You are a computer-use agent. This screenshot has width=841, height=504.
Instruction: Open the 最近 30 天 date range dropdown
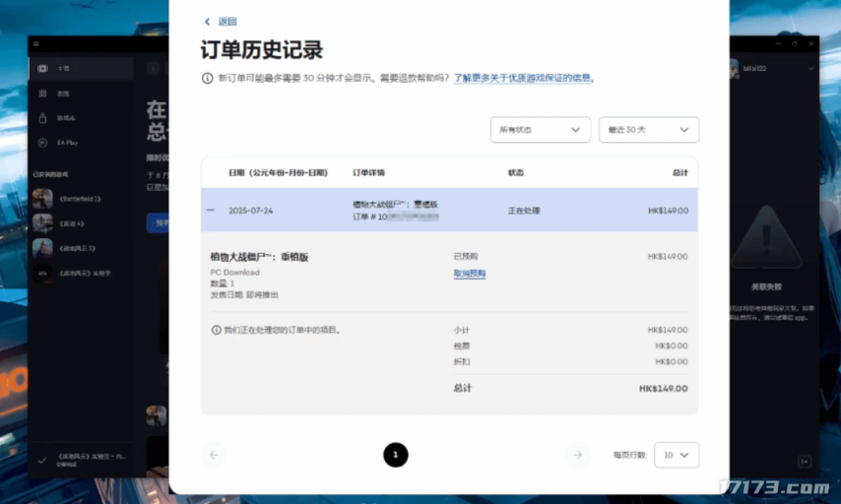pyautogui.click(x=648, y=130)
